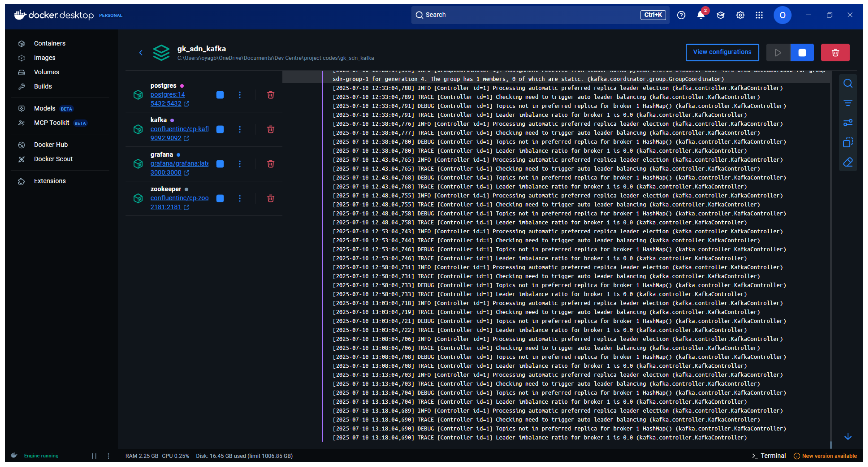868x467 pixels.
Task: Select the kafka container name
Action: tap(158, 120)
